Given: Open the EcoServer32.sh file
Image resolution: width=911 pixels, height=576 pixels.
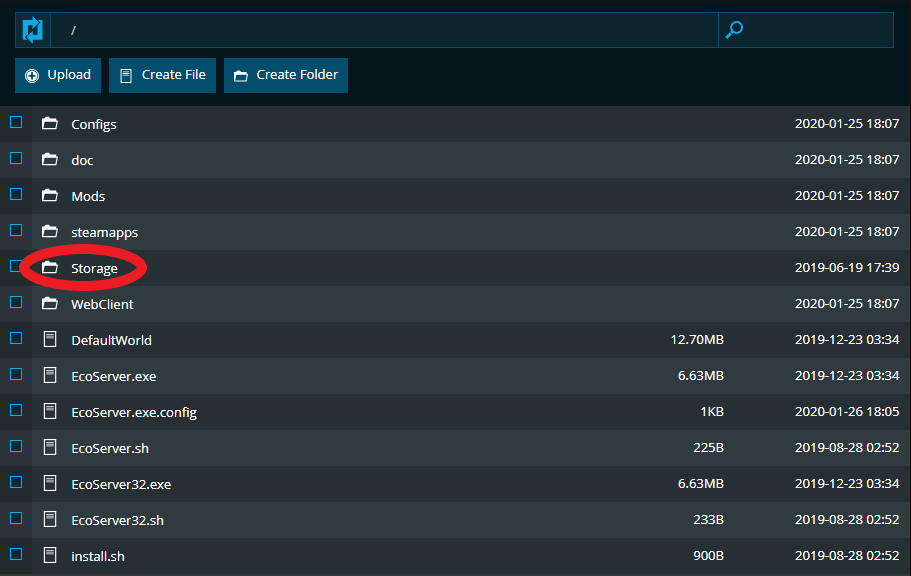Looking at the screenshot, I should pos(117,521).
